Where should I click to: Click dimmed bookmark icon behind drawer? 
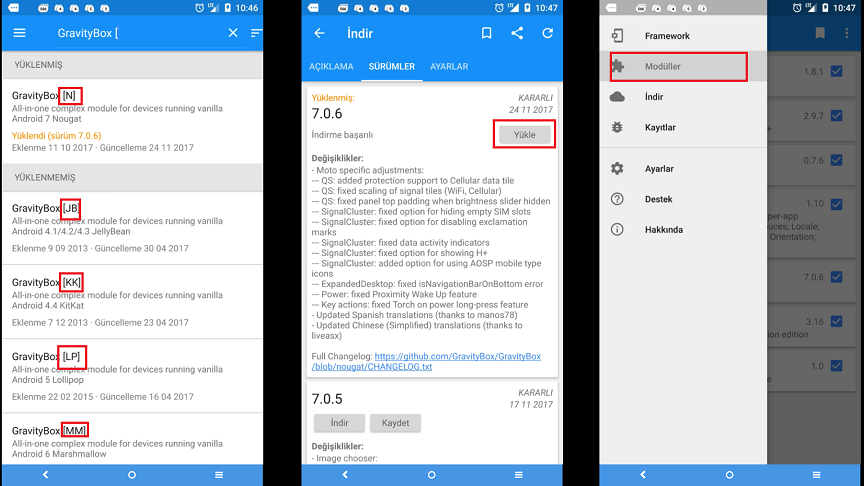pyautogui.click(x=820, y=33)
